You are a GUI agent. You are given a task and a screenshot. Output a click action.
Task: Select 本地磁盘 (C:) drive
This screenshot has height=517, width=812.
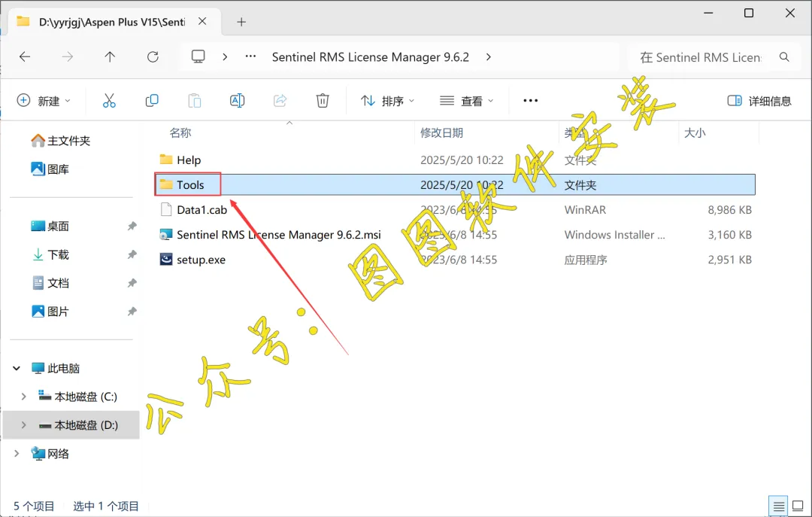[x=78, y=397]
